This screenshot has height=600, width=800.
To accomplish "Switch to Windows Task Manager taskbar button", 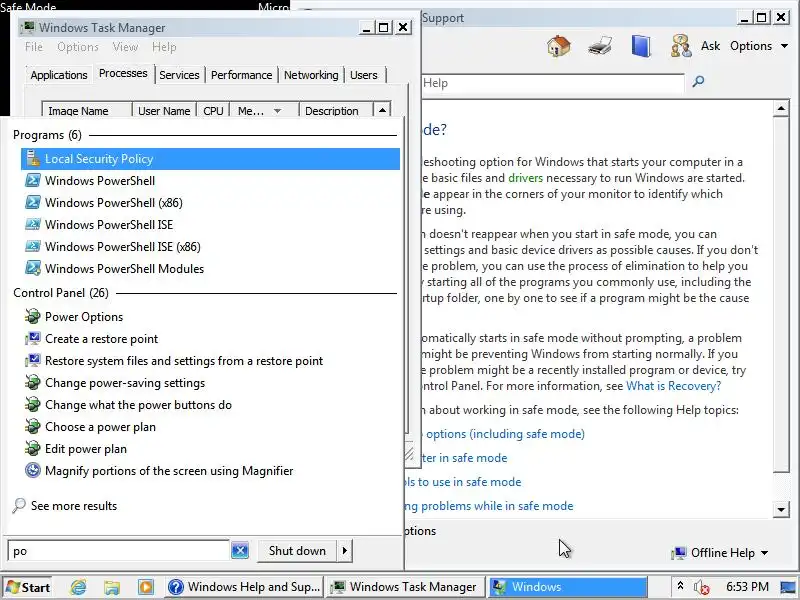I will (x=404, y=587).
